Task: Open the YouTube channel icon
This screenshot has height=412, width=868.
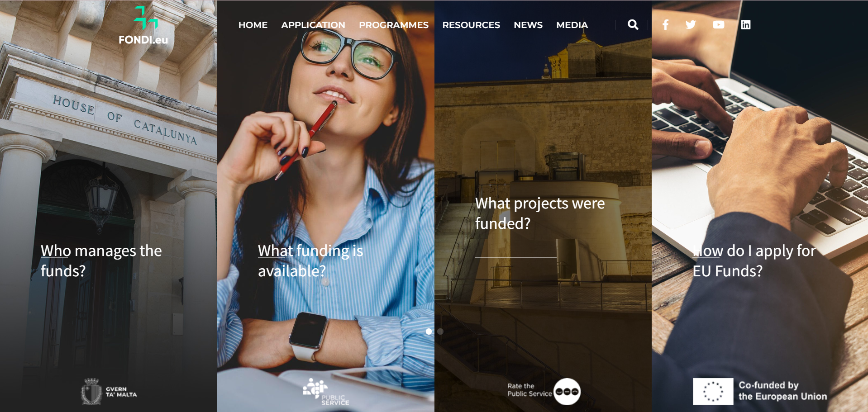Action: pyautogui.click(x=718, y=25)
